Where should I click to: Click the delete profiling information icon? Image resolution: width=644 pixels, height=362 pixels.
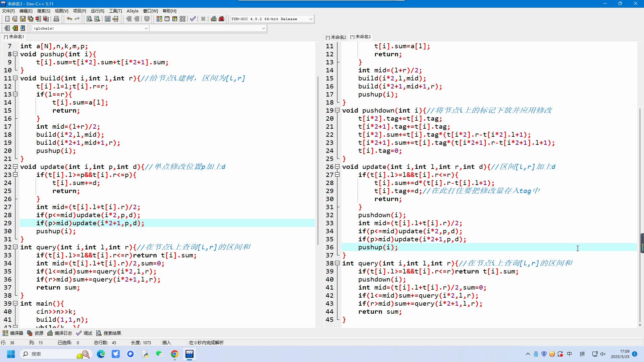pos(221,19)
